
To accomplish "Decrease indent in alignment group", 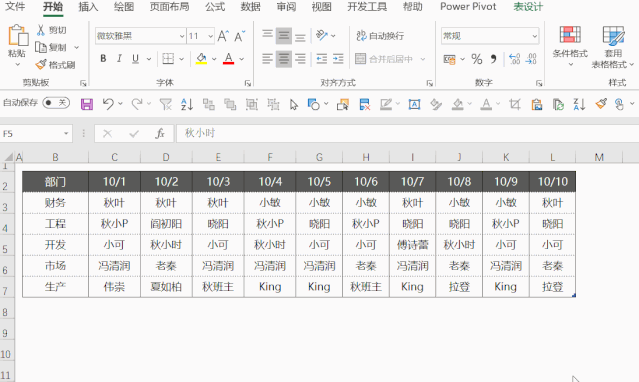I will 322,59.
